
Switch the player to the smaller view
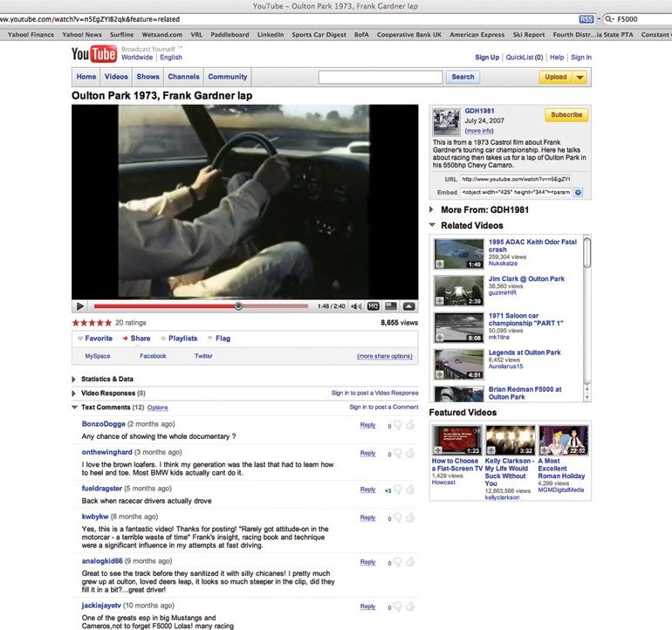[x=391, y=306]
